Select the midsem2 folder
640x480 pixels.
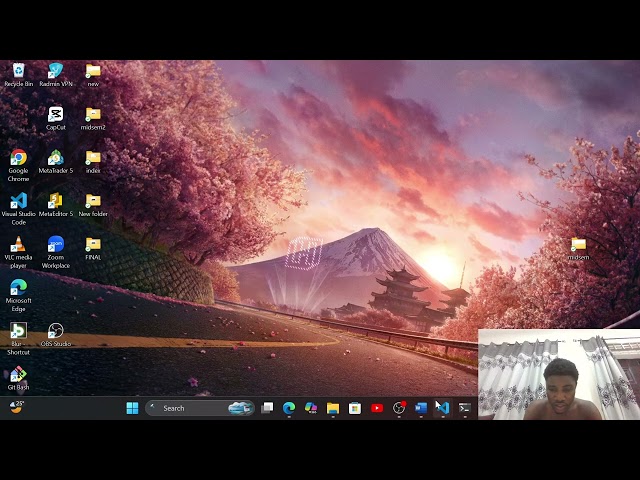(93, 118)
